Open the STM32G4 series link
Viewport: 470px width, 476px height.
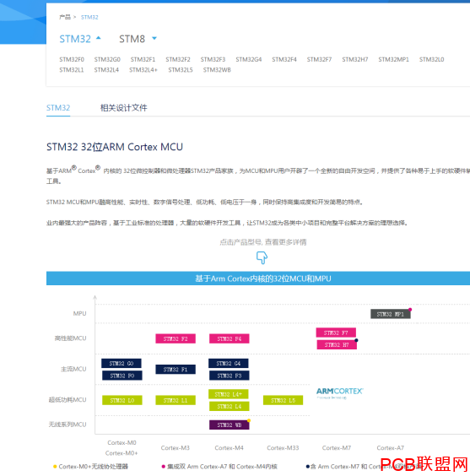coord(249,59)
